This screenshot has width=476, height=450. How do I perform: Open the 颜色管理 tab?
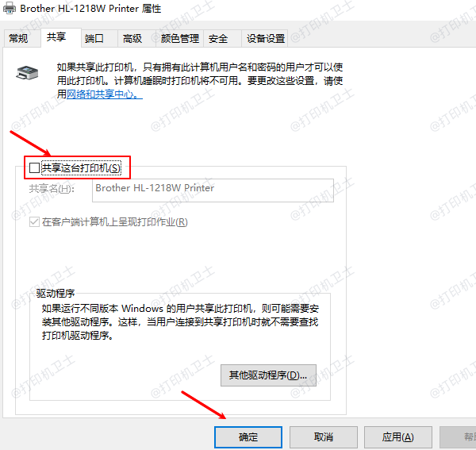(x=180, y=39)
